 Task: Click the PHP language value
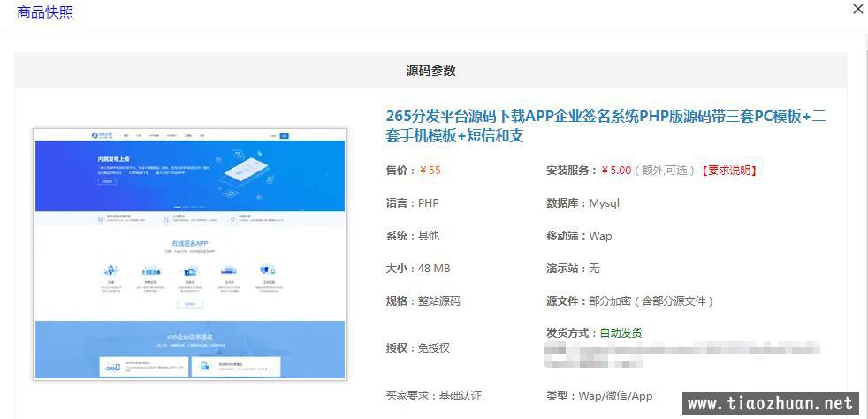[428, 203]
